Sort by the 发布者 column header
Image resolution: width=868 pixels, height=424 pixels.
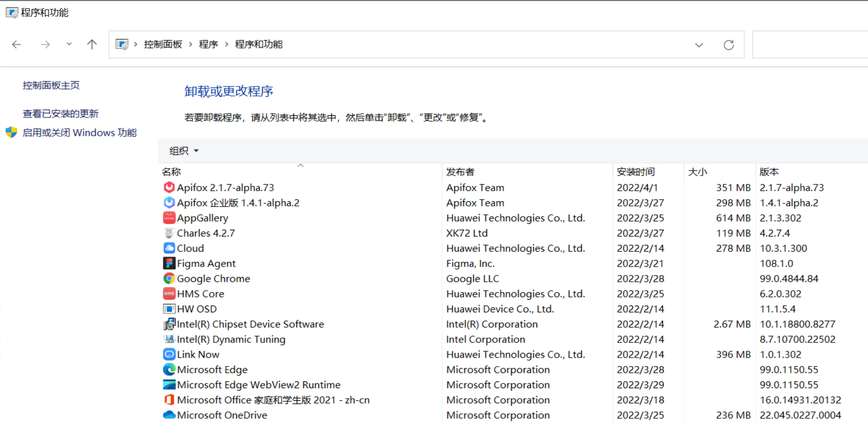460,172
